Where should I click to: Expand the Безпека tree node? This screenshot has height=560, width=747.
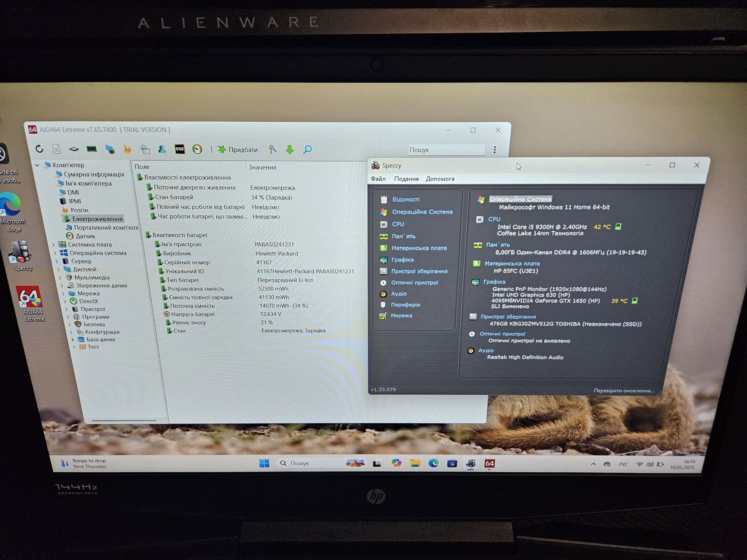tap(70, 324)
